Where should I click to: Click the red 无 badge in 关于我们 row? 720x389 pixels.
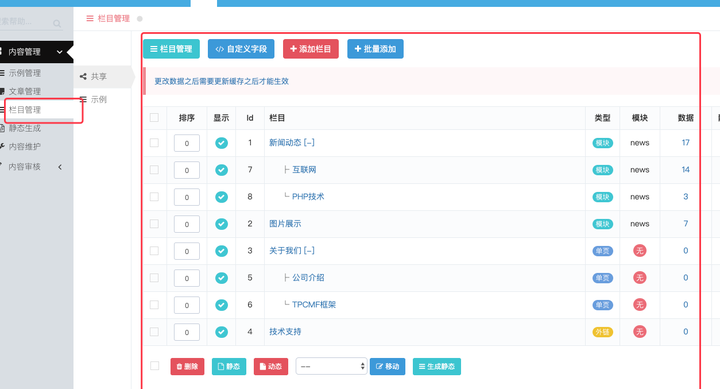pyautogui.click(x=640, y=250)
